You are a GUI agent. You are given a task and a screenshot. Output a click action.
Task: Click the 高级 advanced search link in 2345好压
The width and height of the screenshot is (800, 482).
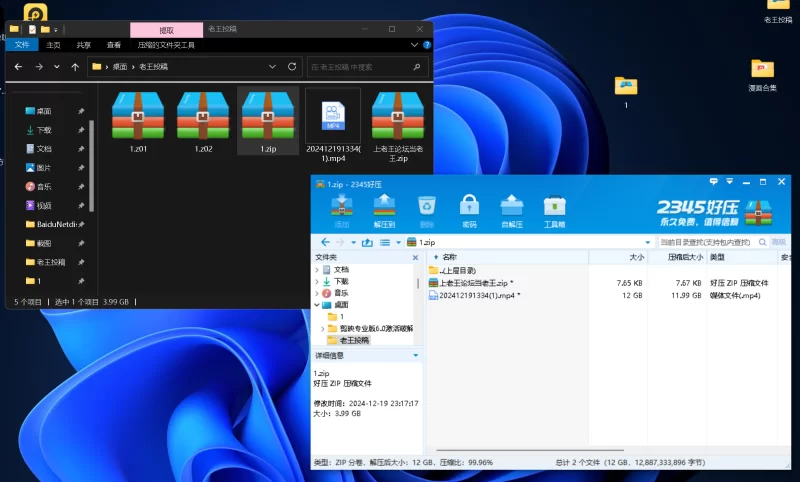(779, 242)
